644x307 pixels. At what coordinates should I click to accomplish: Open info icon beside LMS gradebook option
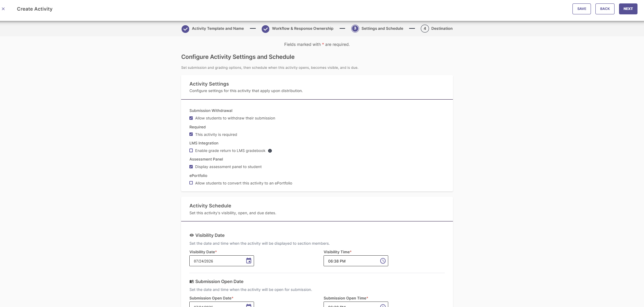pos(270,151)
